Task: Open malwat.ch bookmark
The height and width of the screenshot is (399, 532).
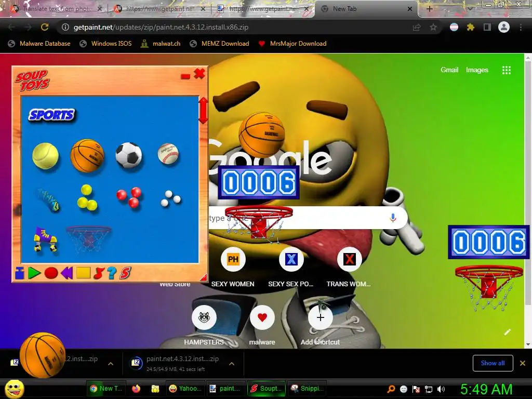Action: pyautogui.click(x=160, y=44)
